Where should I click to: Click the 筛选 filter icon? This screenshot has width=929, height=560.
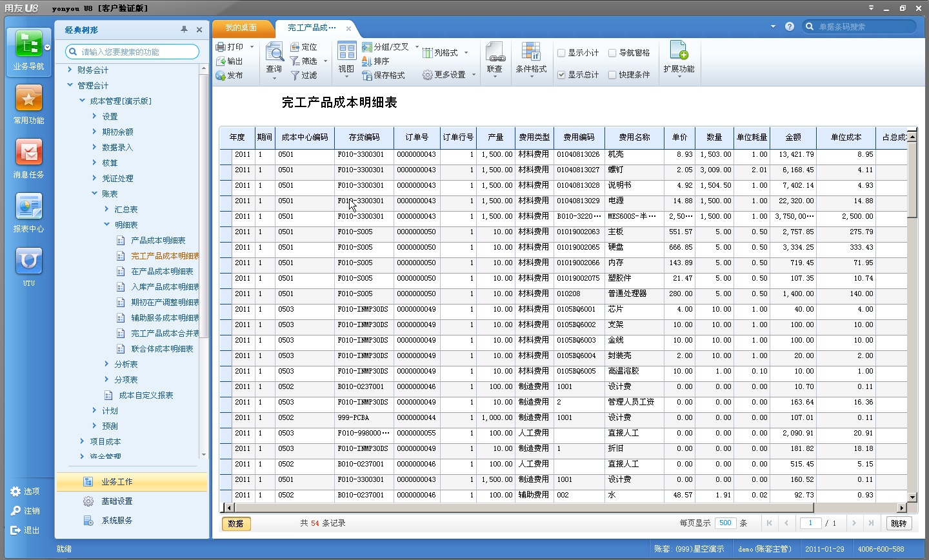[x=295, y=61]
